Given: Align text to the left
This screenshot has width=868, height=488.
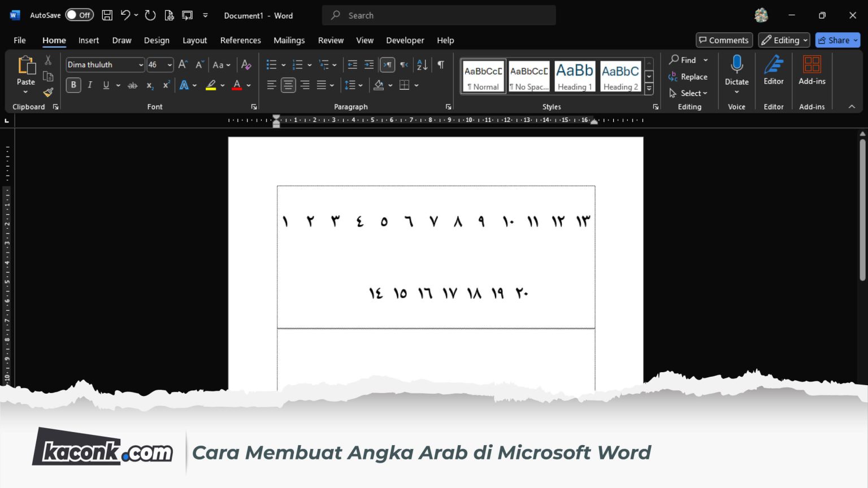Looking at the screenshot, I should (271, 85).
